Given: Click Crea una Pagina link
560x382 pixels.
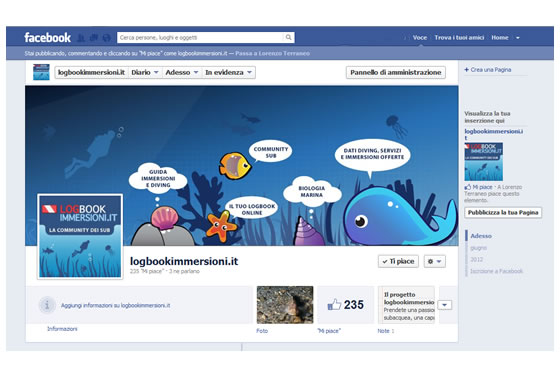Looking at the screenshot, I should pyautogui.click(x=491, y=70).
